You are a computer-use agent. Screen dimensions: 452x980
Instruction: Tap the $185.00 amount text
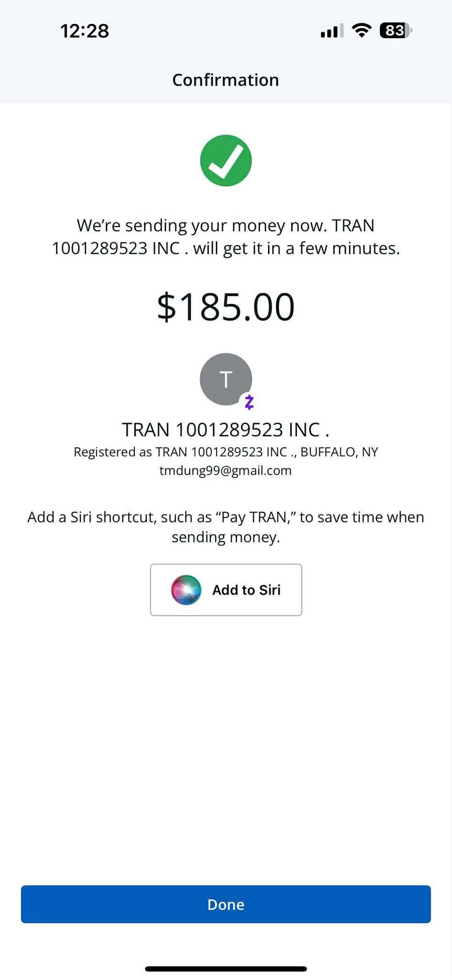click(226, 307)
